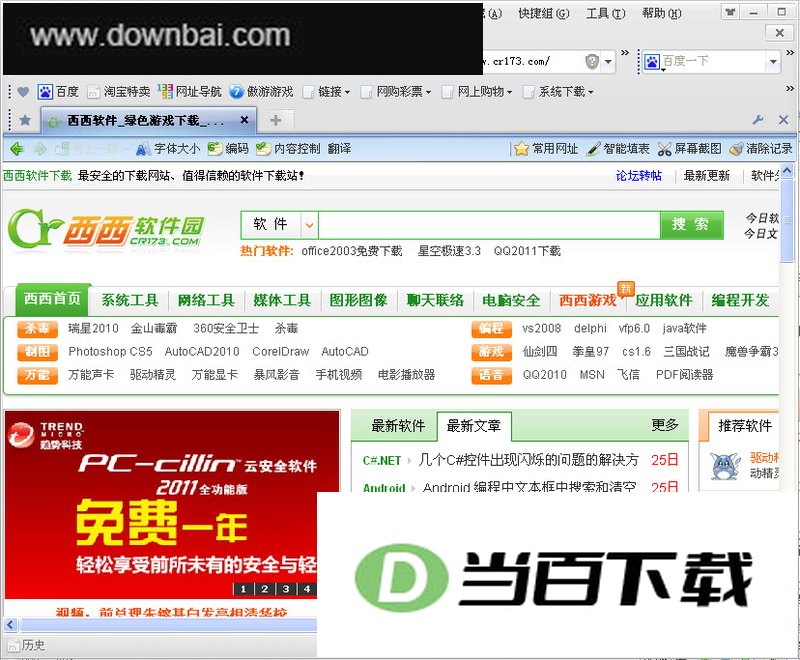Click the site search input field
This screenshot has height=660, width=800.
489,224
